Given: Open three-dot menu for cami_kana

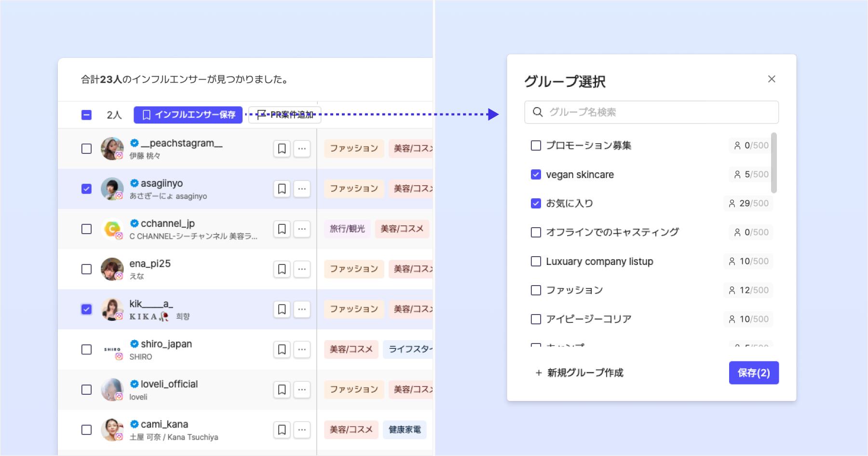Looking at the screenshot, I should 302,429.
